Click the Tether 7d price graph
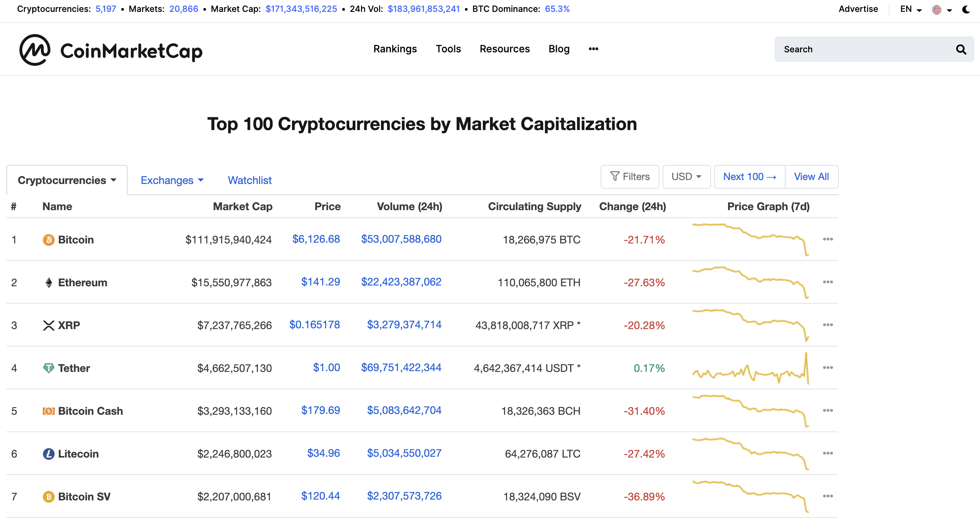The image size is (980, 521). pyautogui.click(x=750, y=368)
